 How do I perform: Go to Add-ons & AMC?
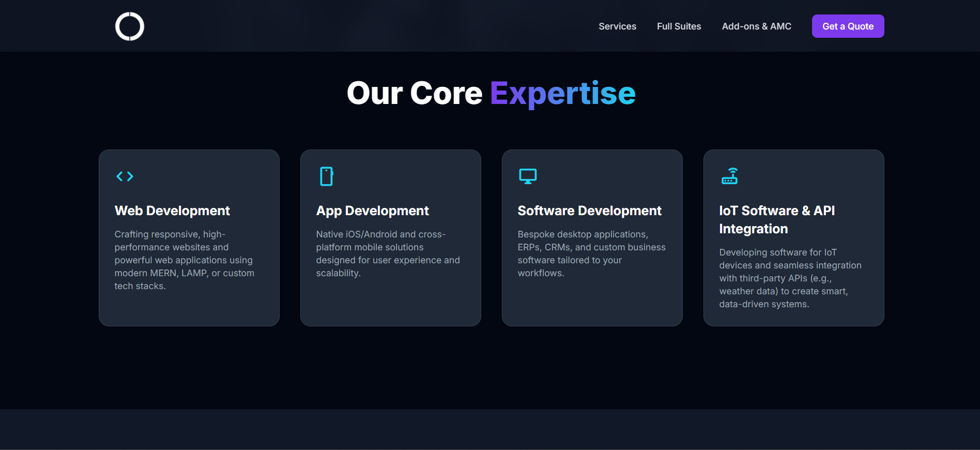point(756,26)
